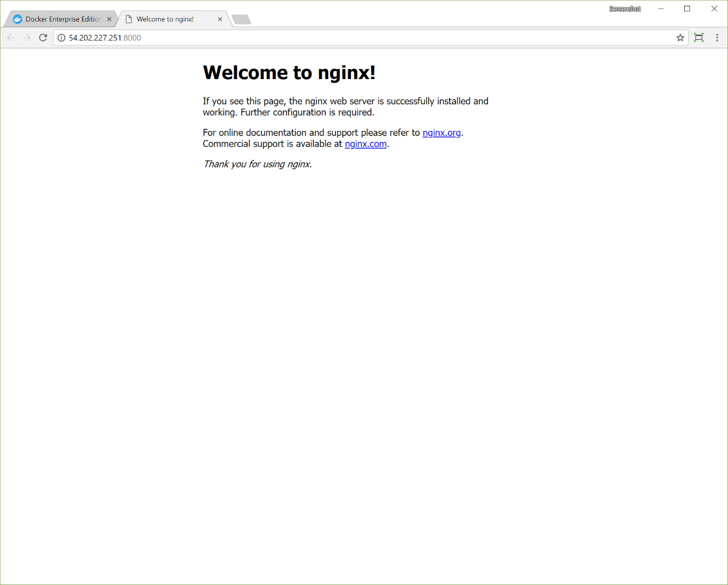The width and height of the screenshot is (728, 585).
Task: Bookmark this page with the star icon
Action: (x=680, y=38)
